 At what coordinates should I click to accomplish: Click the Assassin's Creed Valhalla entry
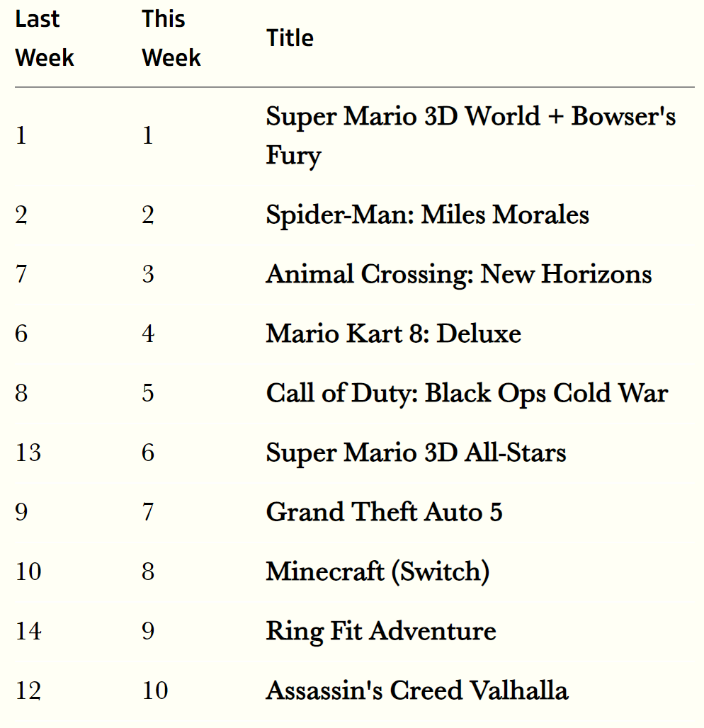pos(416,690)
